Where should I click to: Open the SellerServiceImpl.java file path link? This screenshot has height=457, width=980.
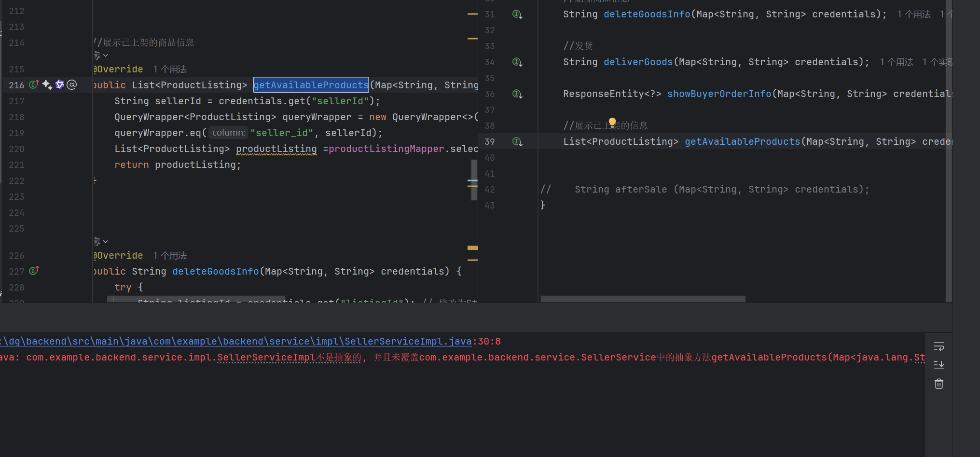pos(236,342)
